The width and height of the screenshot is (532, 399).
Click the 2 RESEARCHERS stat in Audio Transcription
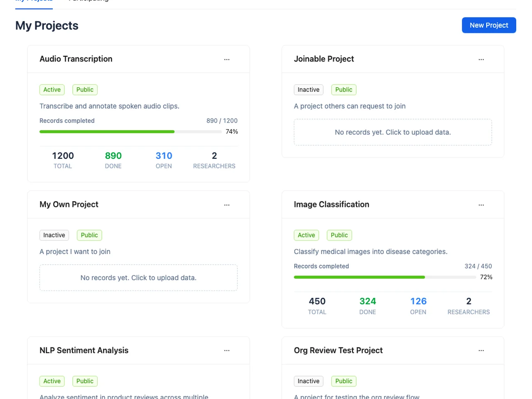pos(214,160)
